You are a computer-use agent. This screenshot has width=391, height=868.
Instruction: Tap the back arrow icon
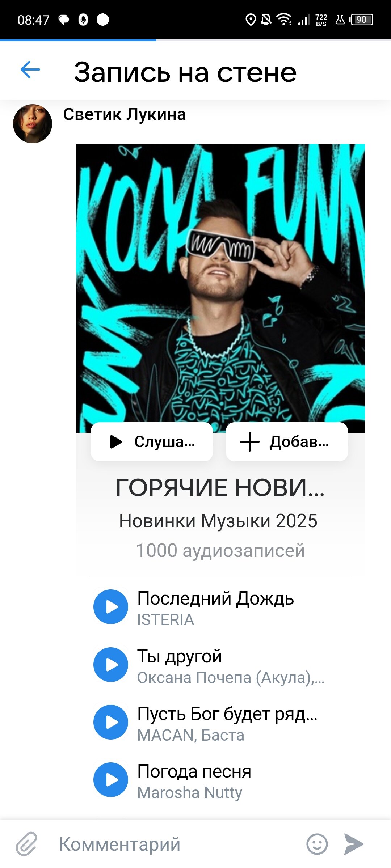pos(30,70)
